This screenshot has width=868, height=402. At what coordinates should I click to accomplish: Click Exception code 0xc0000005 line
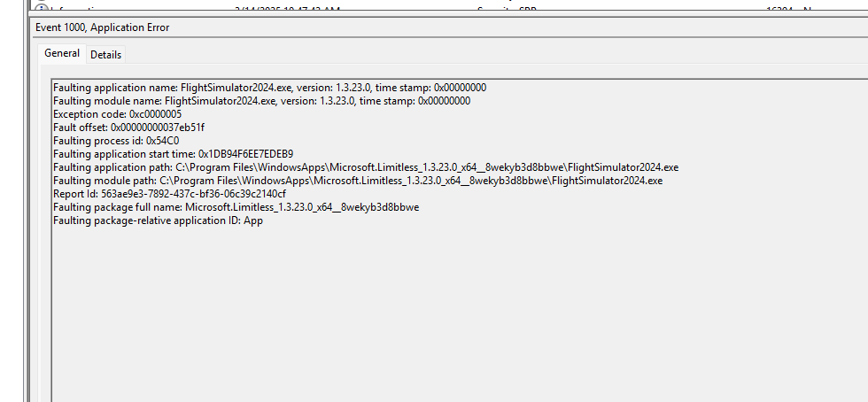pos(117,114)
